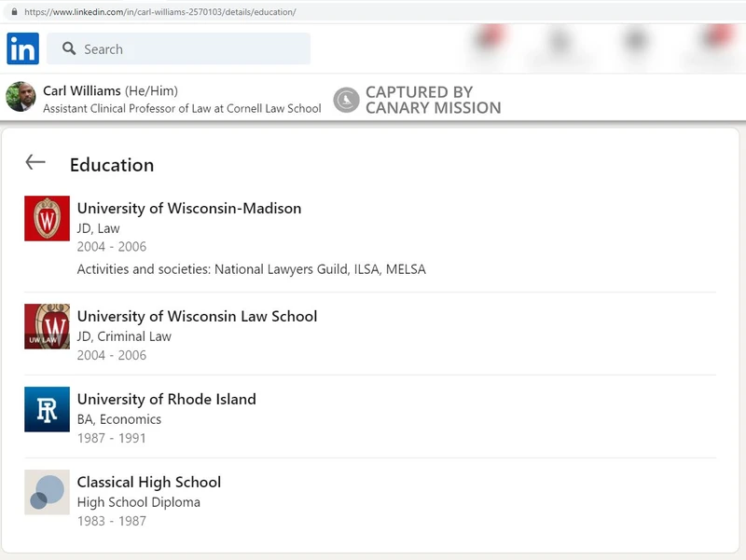This screenshot has height=560, width=746.
Task: Click the browser URL address bar
Action: 373,12
